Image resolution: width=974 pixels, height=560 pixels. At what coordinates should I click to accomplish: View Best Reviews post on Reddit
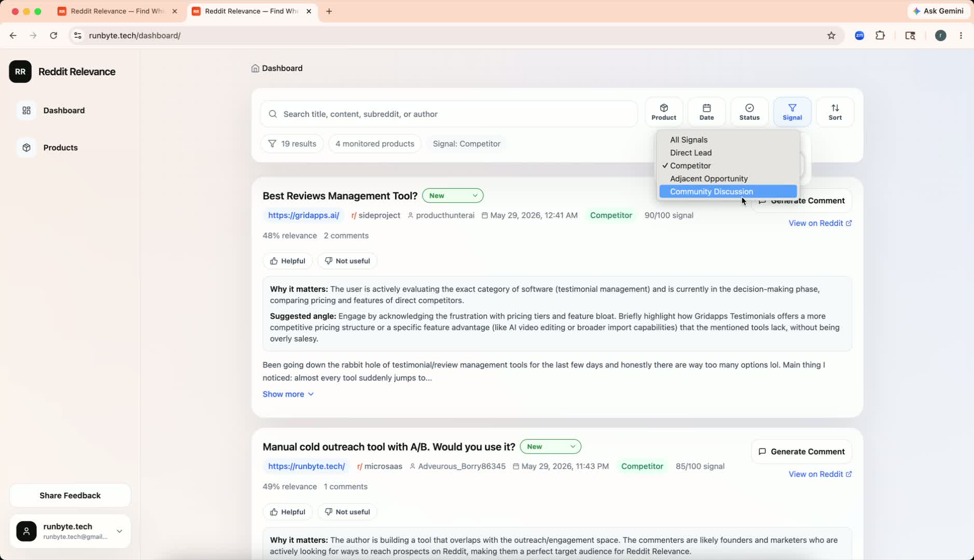tap(820, 223)
